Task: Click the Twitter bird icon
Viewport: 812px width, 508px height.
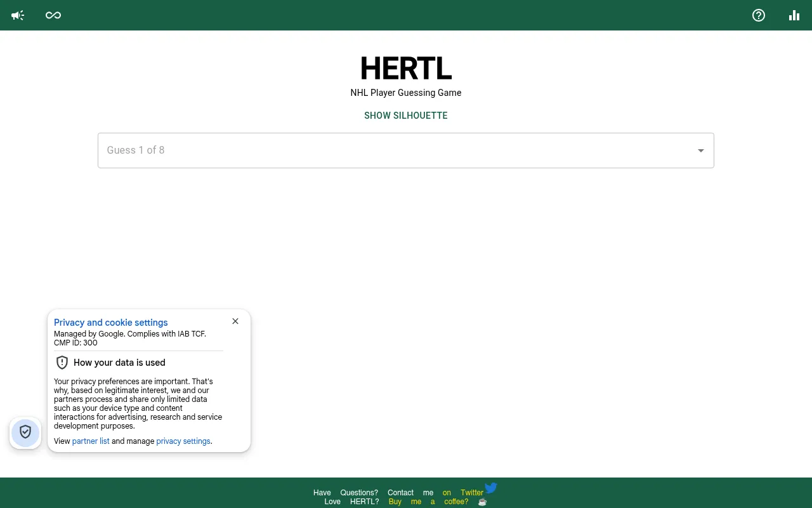Action: click(491, 488)
